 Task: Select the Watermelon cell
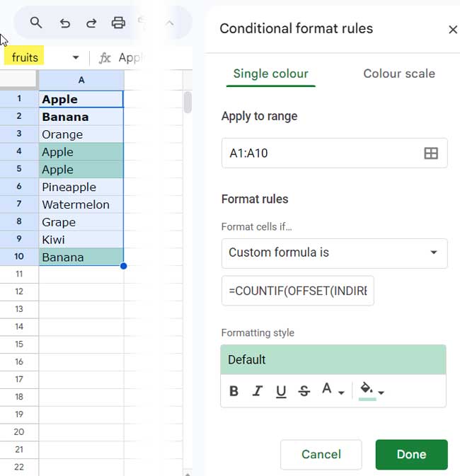(x=81, y=204)
